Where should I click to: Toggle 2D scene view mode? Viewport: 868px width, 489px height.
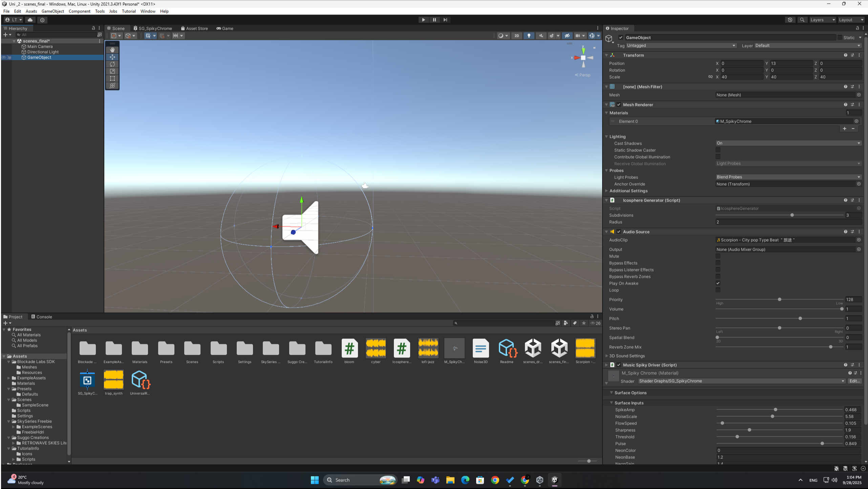(516, 36)
